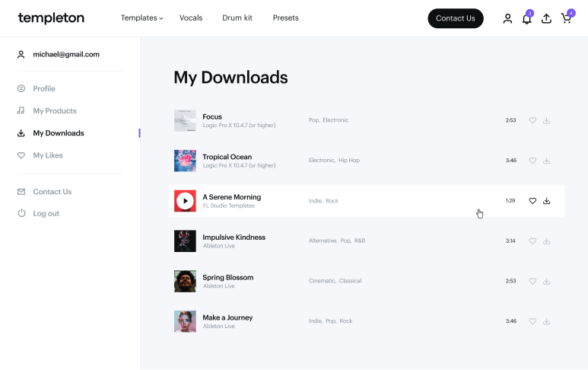Open My Likes in the sidebar
The height and width of the screenshot is (370, 588).
tap(48, 155)
